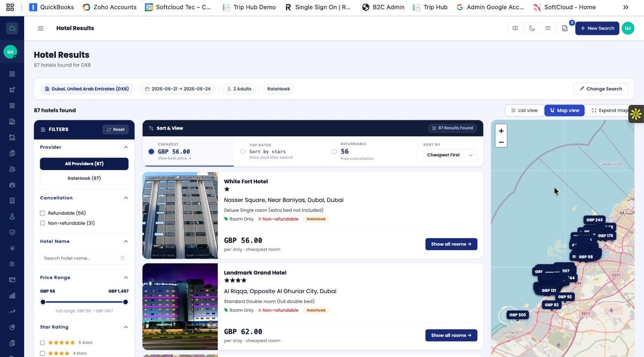Show all rooms for Landmark Grand Hotel
Image resolution: width=644 pixels, height=357 pixels.
pyautogui.click(x=451, y=336)
